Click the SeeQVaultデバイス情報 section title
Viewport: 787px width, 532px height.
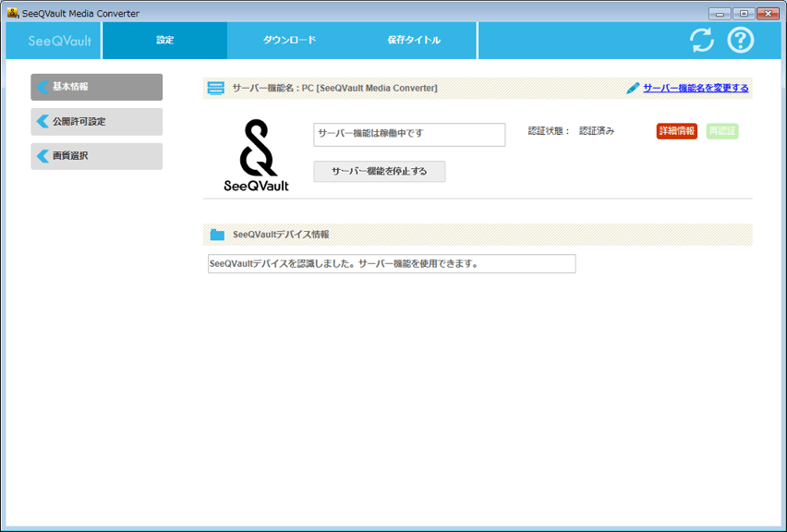point(281,235)
